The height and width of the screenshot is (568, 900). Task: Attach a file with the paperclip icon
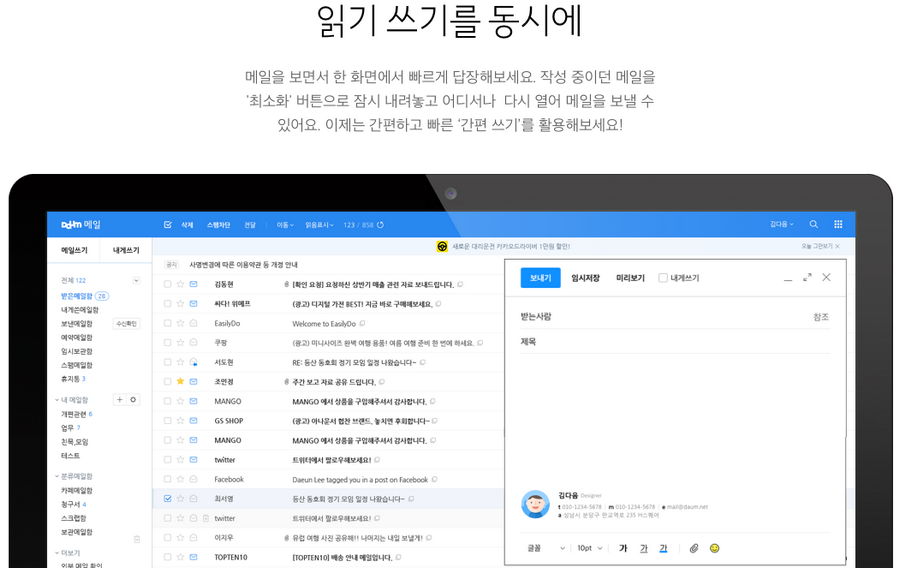[694, 548]
